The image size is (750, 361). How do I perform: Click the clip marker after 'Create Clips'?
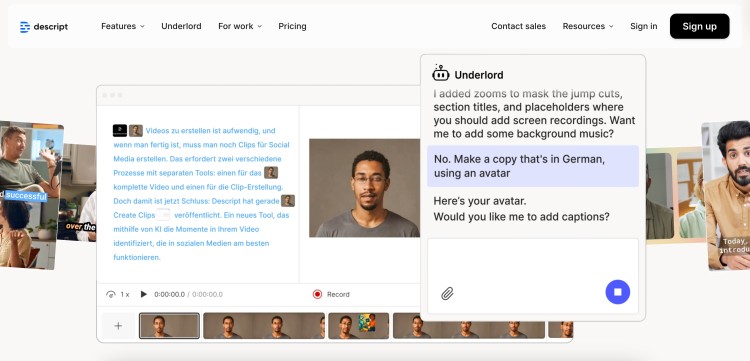coord(164,215)
